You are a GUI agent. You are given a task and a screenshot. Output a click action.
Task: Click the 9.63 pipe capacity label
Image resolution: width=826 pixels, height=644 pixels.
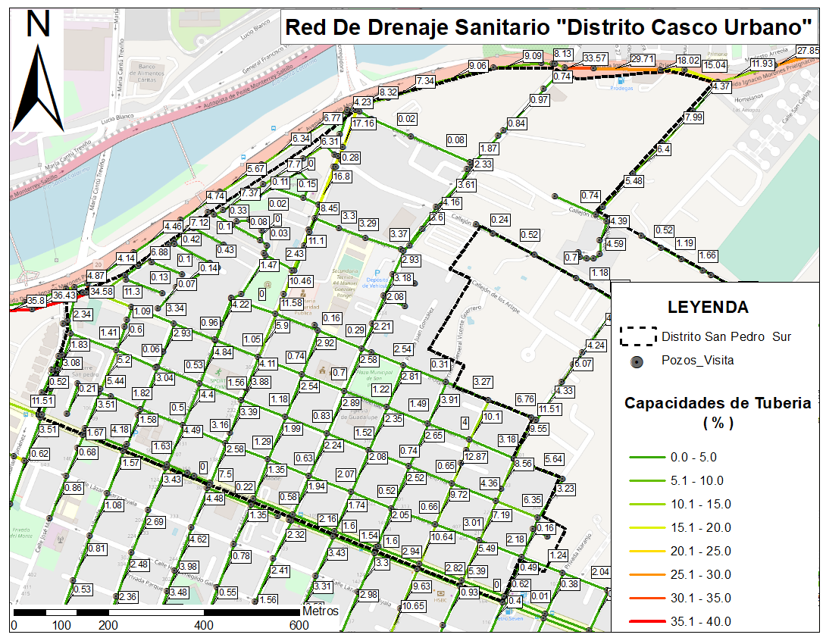(x=422, y=586)
